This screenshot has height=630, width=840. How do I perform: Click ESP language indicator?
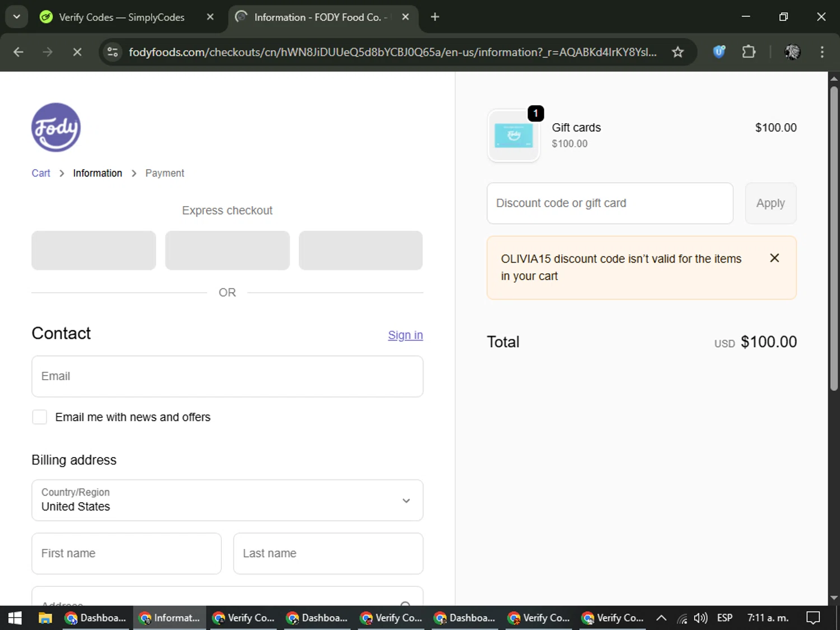pos(725,618)
